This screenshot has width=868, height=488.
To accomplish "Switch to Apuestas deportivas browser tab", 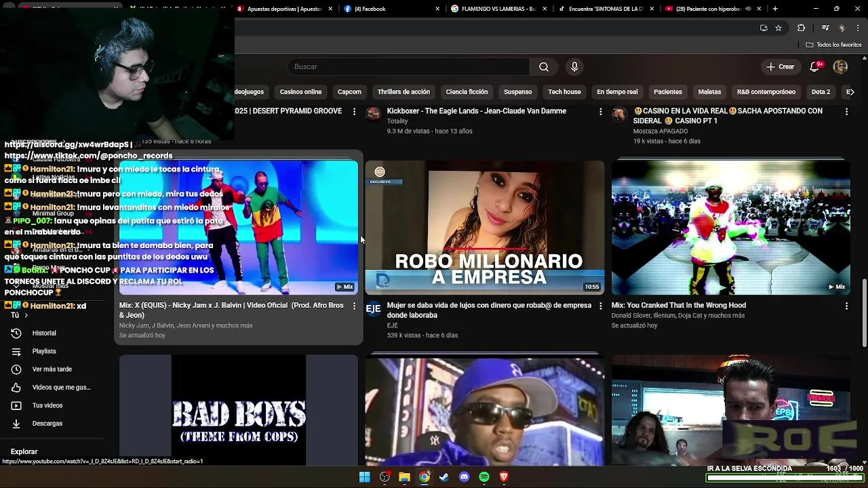I will point(285,9).
